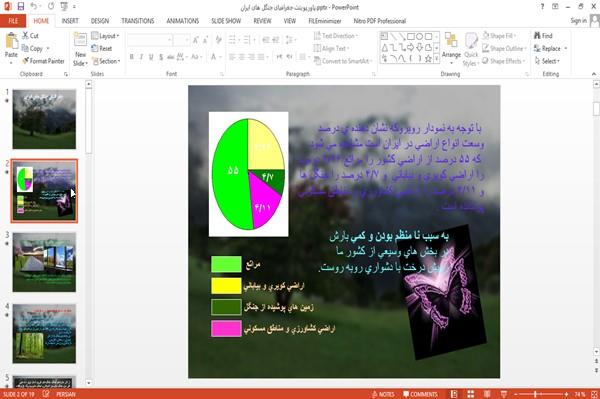
Task: Start Slide Show from status bar icon
Action: (x=504, y=394)
